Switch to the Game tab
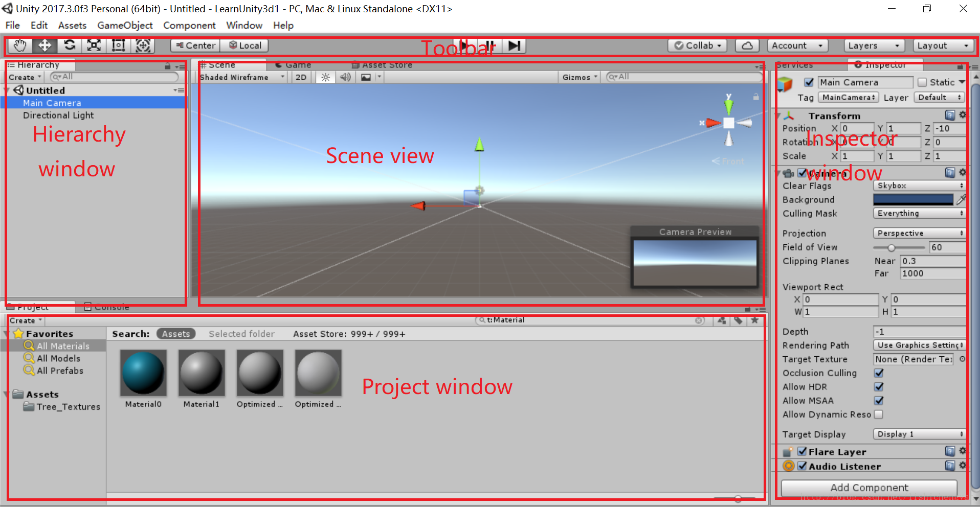 [x=294, y=65]
